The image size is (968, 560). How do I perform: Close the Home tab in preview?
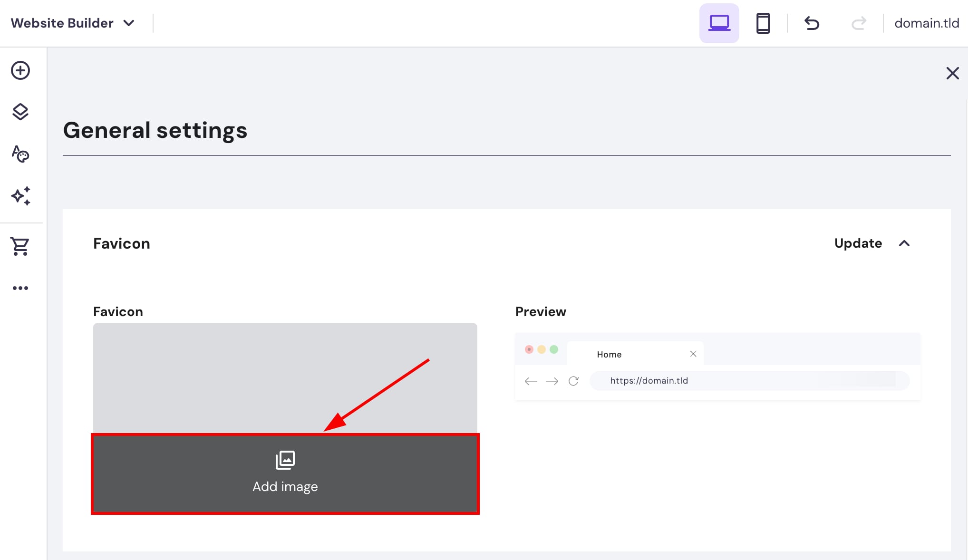click(x=693, y=354)
